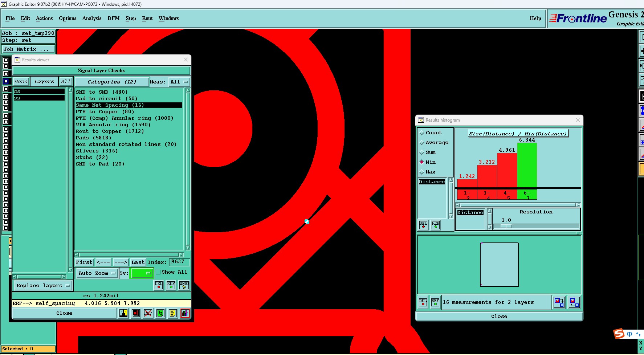
Task: Click the Last result button
Action: [138, 262]
